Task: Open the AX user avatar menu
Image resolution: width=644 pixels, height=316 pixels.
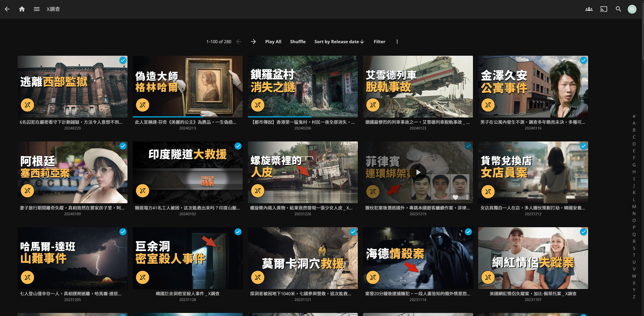Action: (x=632, y=9)
